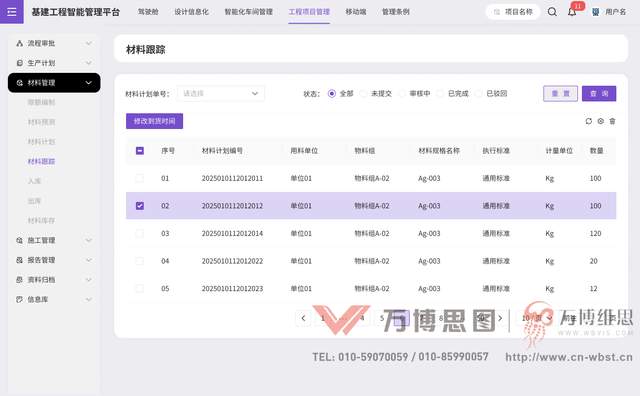Click the 施工管理 sidebar icon

point(19,240)
